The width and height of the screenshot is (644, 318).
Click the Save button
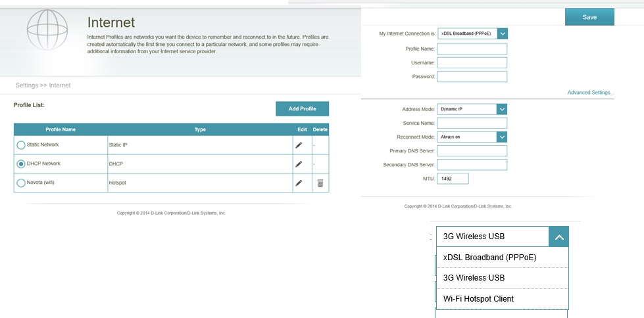(x=589, y=17)
